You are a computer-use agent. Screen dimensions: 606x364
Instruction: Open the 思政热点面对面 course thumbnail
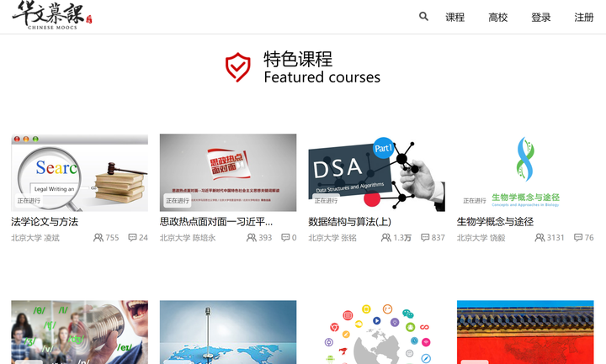coord(228,172)
